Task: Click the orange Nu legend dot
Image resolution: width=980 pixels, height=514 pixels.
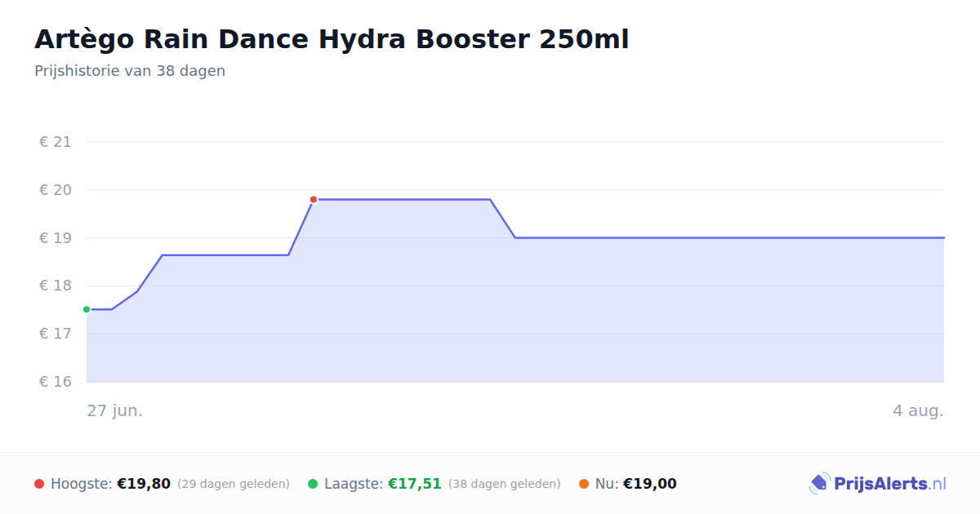Action: pyautogui.click(x=584, y=484)
